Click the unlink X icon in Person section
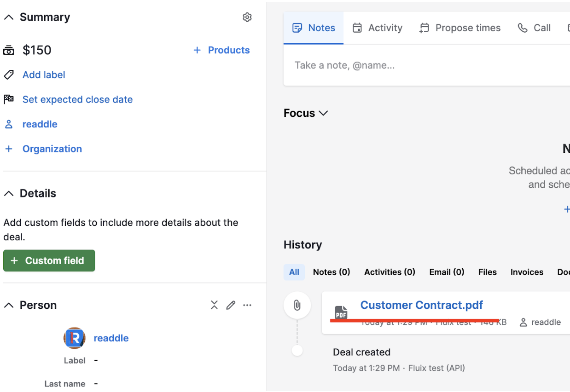 pyautogui.click(x=214, y=305)
